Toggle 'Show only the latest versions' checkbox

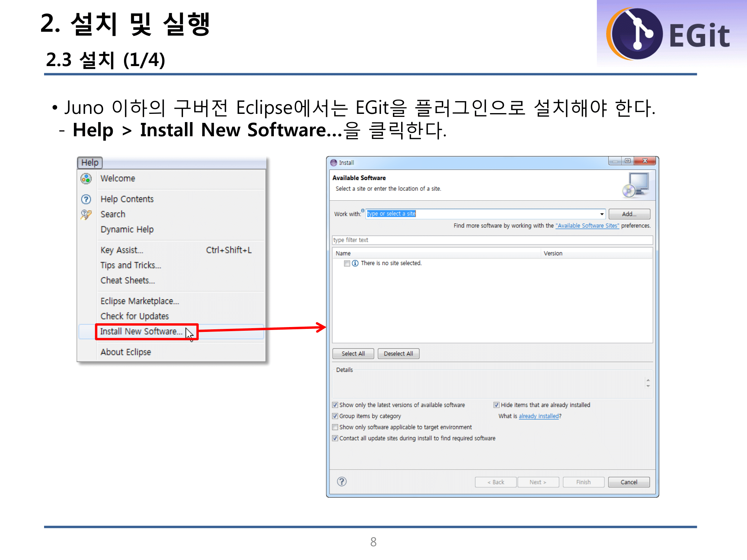335,405
